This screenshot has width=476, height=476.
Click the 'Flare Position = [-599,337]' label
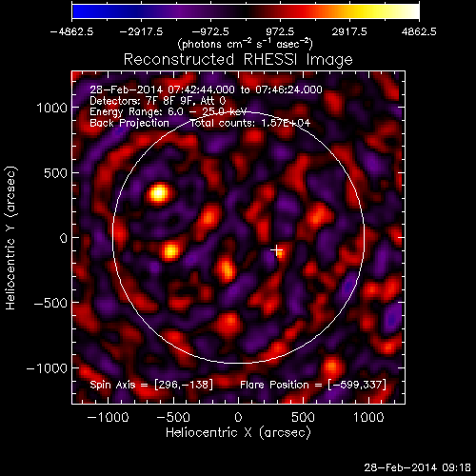pyautogui.click(x=313, y=385)
